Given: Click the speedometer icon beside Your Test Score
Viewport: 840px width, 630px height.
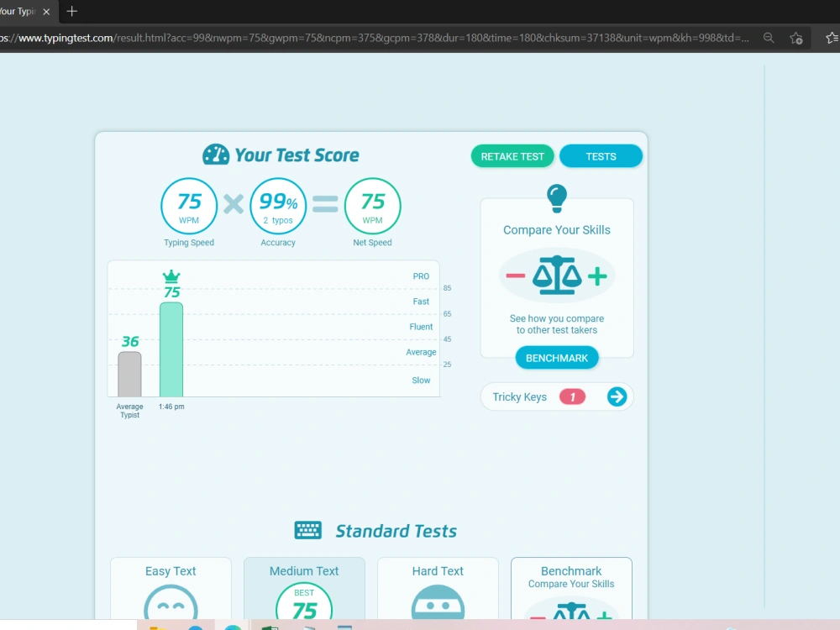Looking at the screenshot, I should point(216,155).
